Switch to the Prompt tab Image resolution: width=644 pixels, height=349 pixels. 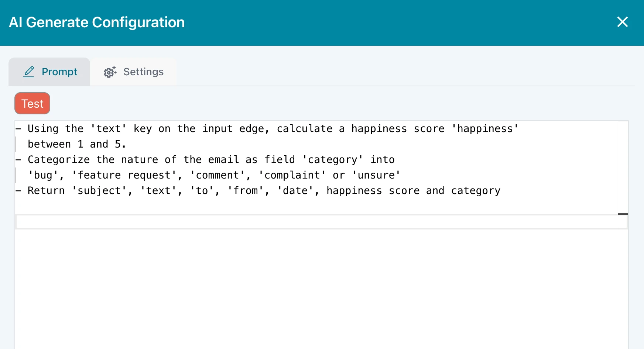point(49,72)
